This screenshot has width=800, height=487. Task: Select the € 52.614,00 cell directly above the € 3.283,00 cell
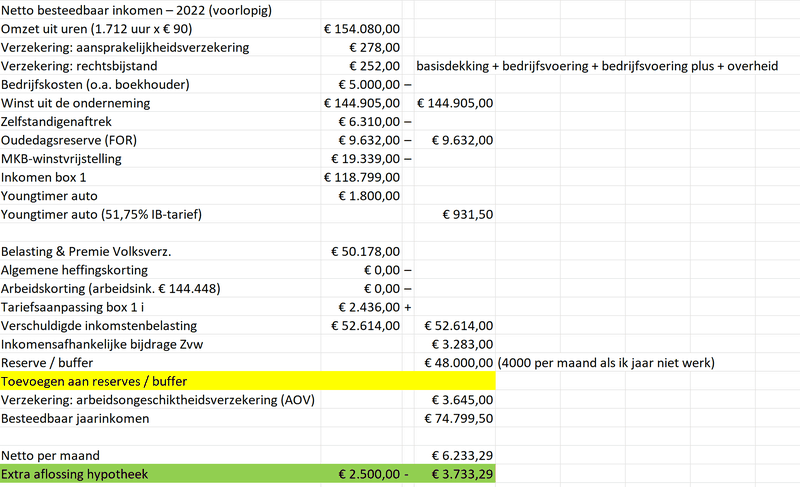coord(459,326)
